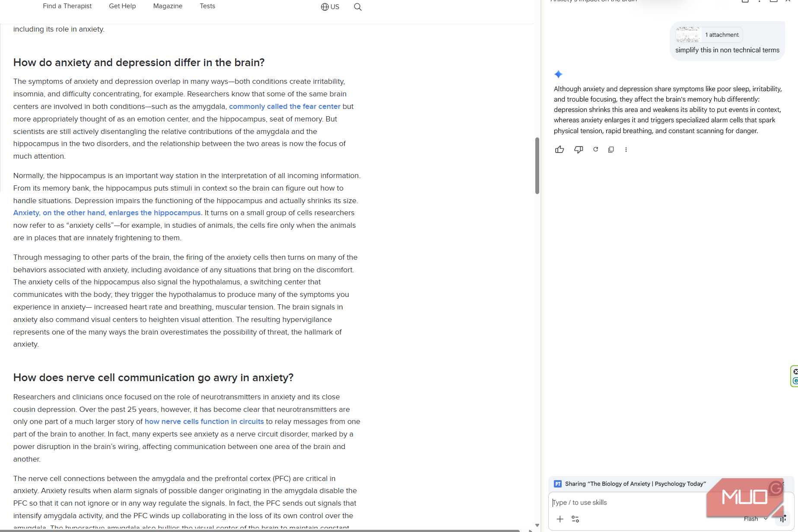Copy the Gemini response text
This screenshot has width=798, height=532.
611,150
